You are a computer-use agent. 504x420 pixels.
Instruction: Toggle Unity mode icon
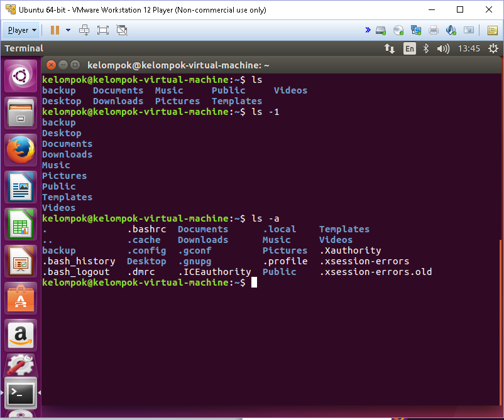click(122, 30)
